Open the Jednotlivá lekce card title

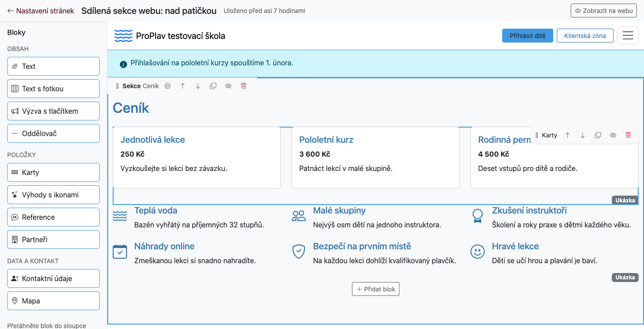[x=153, y=140]
